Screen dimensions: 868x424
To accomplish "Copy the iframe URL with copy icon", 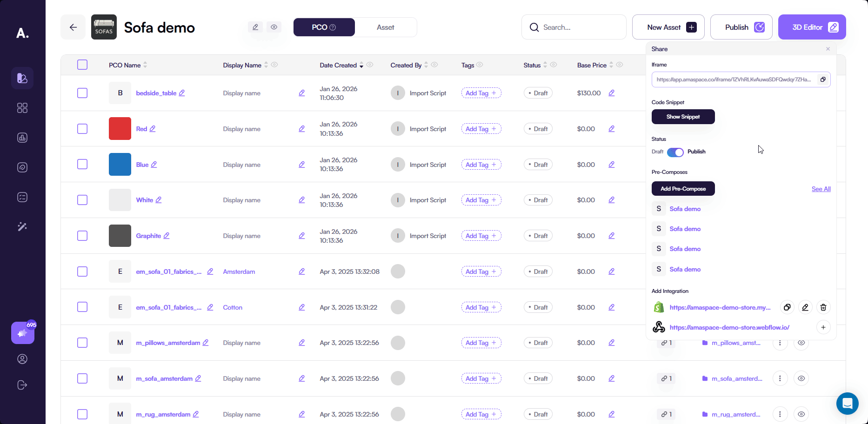I will pos(823,79).
